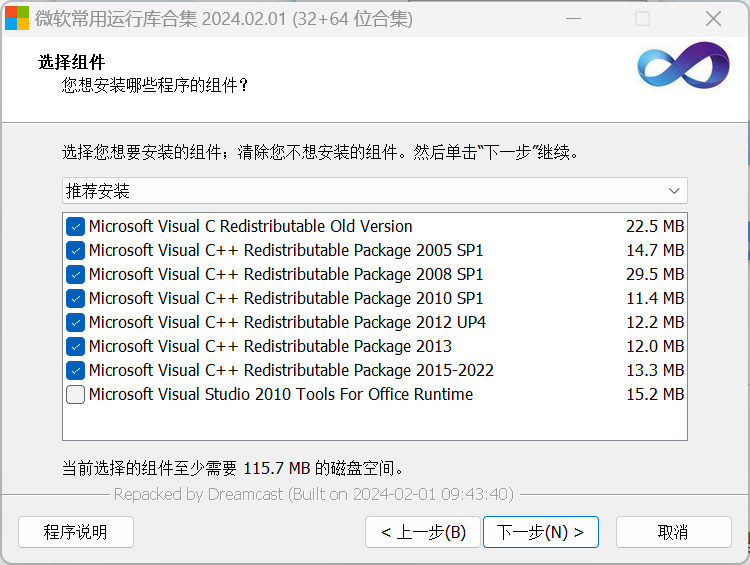The image size is (750, 565).
Task: Uncheck Visual C++ 2013 package
Action: (x=76, y=346)
